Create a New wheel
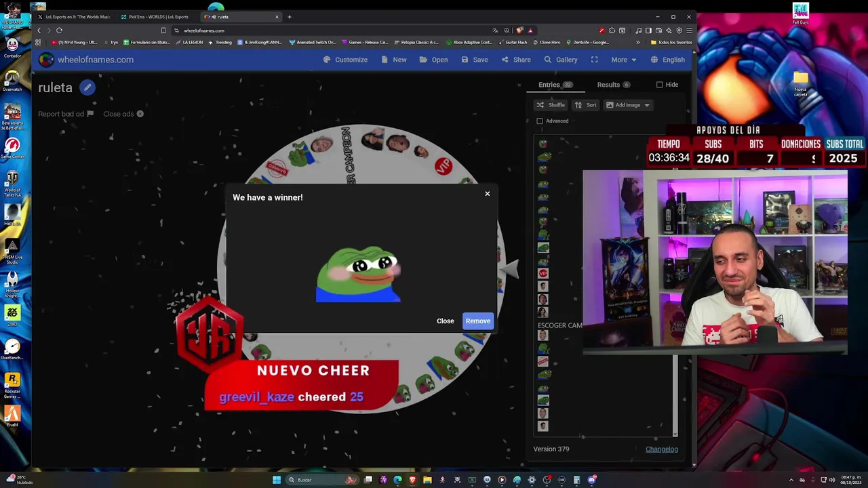The width and height of the screenshot is (868, 488). (394, 60)
